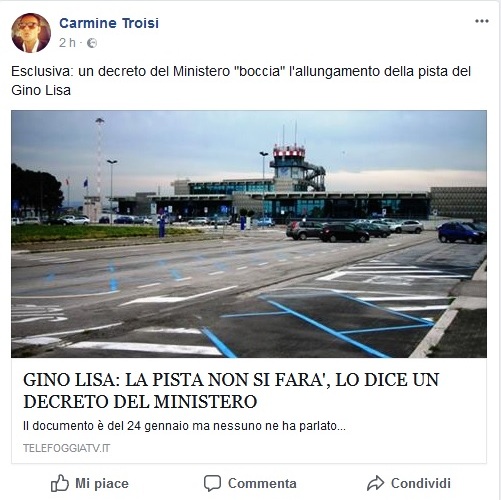This screenshot has height=500, width=501.
Task: Click the speech bubble comment icon
Action: point(212,483)
